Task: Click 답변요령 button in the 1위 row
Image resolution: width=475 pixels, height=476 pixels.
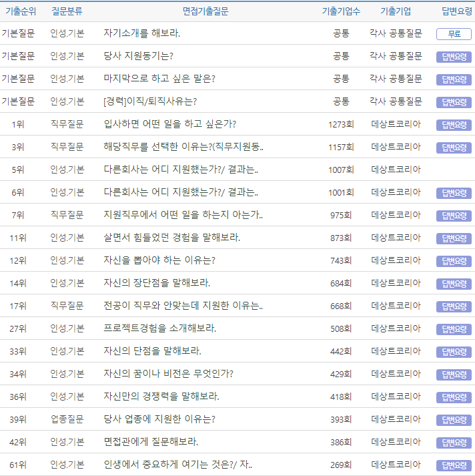Action: point(454,125)
